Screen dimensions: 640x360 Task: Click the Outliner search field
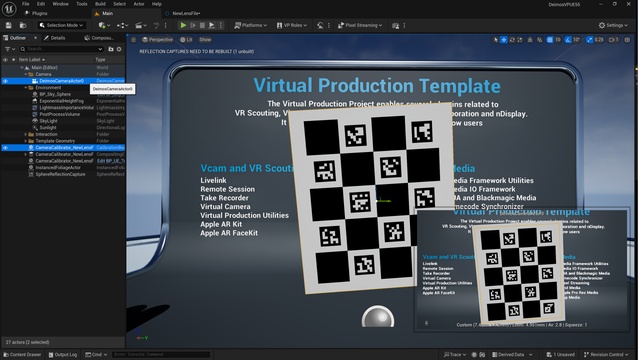(61, 49)
